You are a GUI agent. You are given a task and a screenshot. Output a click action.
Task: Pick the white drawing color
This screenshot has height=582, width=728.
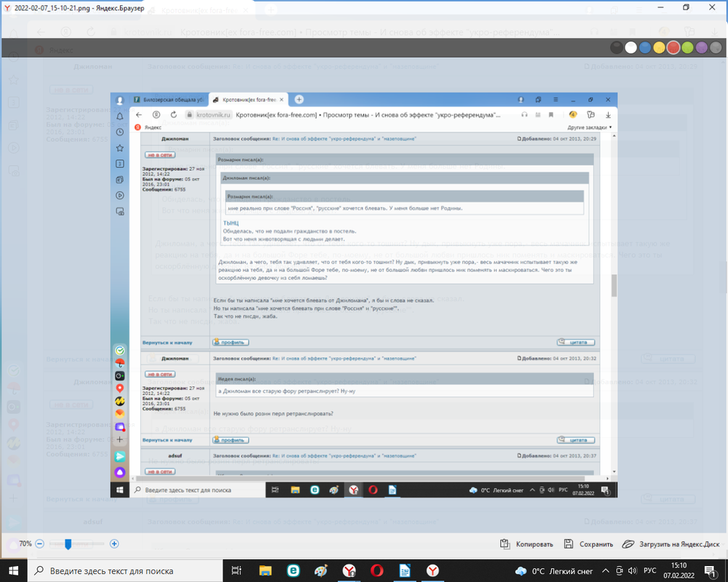(x=630, y=48)
